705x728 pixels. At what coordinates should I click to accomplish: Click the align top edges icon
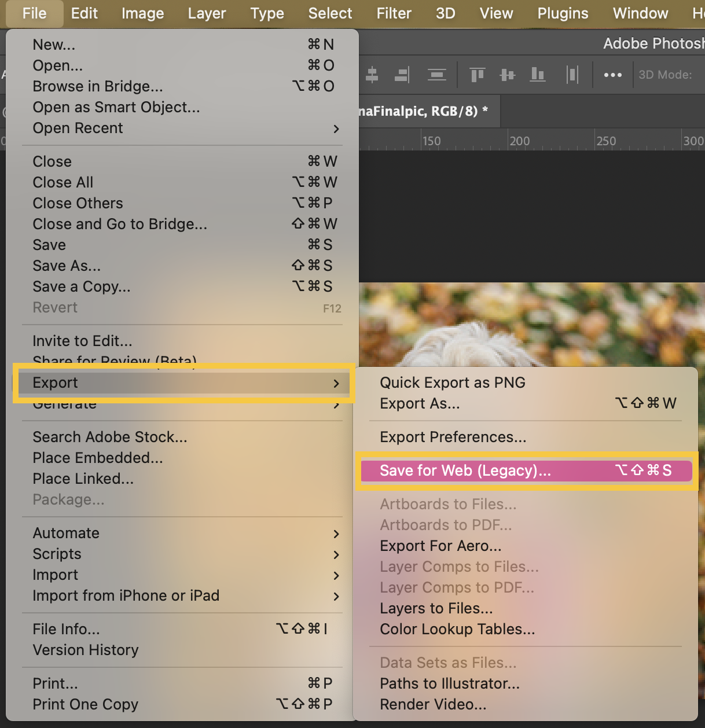point(477,75)
